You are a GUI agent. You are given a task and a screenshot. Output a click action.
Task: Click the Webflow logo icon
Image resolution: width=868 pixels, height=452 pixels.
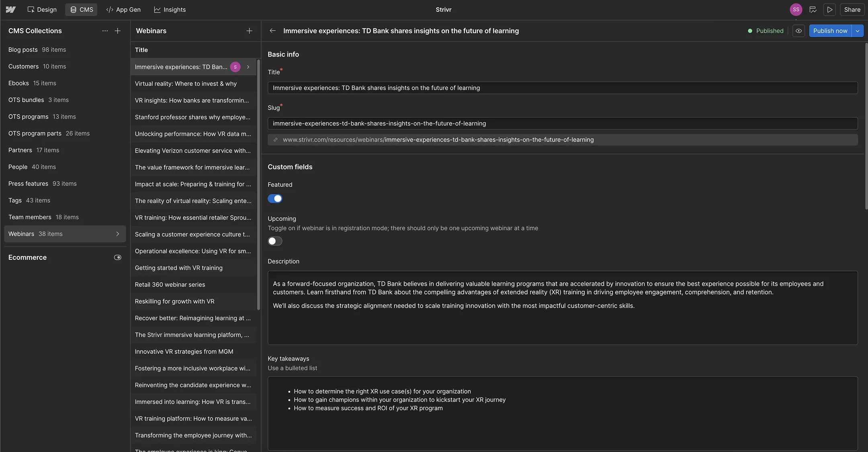pos(11,10)
